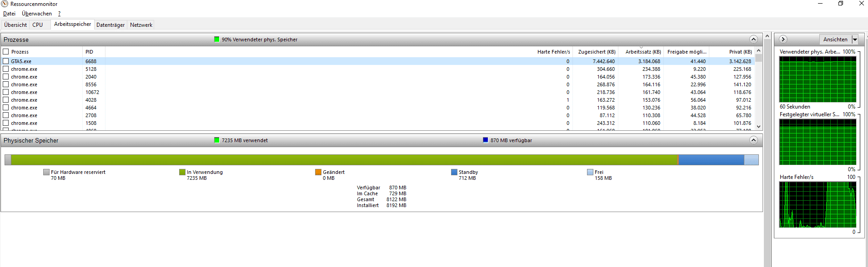Click the green In Verwendung memory bar segment
Screen dimensions: 868x267
(x=344, y=159)
